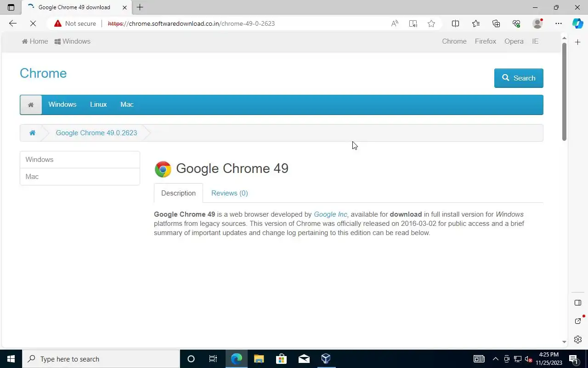Open the Copilot sidebar icon
The width and height of the screenshot is (588, 368).
click(x=578, y=23)
